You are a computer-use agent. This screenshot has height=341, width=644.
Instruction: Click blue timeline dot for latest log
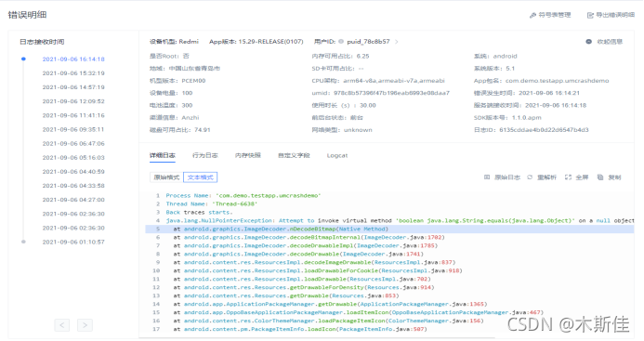point(23,59)
